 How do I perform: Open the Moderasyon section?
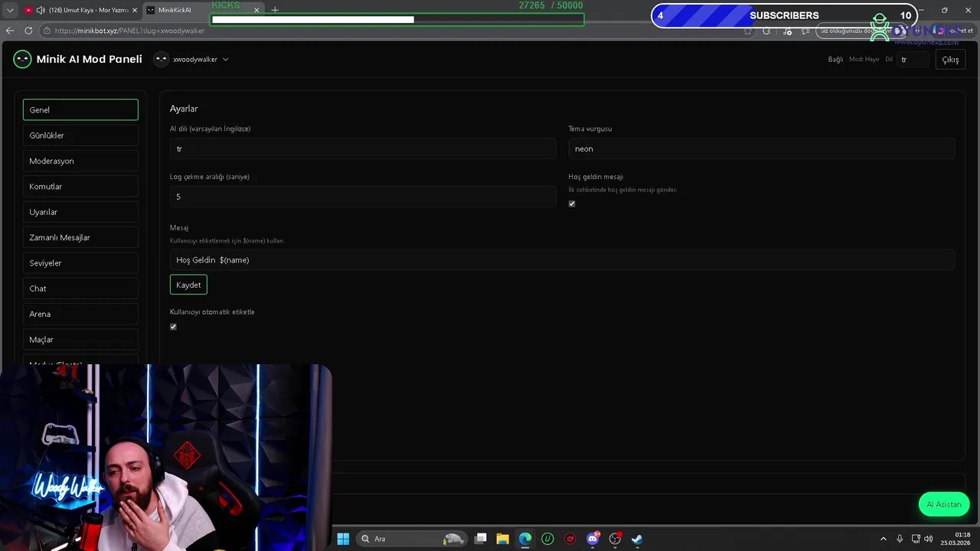[80, 161]
